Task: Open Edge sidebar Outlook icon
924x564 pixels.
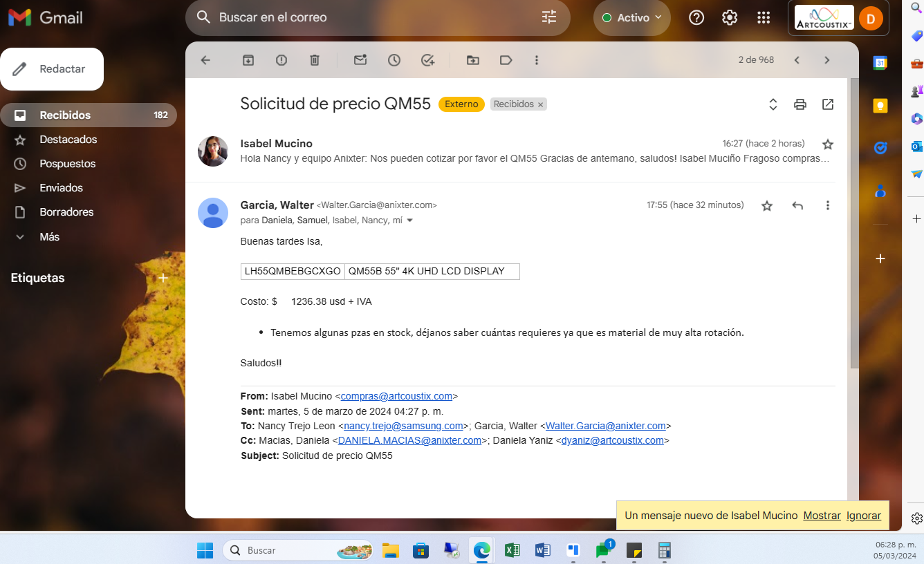Action: click(917, 147)
